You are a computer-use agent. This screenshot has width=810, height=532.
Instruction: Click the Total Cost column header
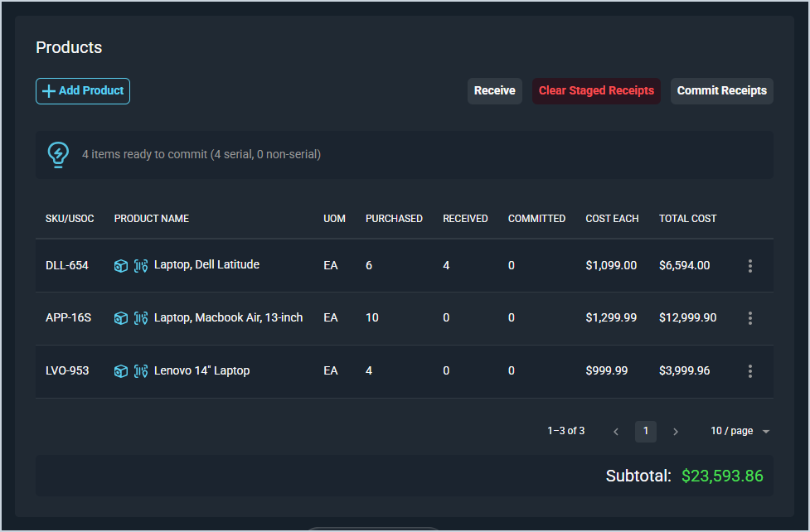point(687,219)
